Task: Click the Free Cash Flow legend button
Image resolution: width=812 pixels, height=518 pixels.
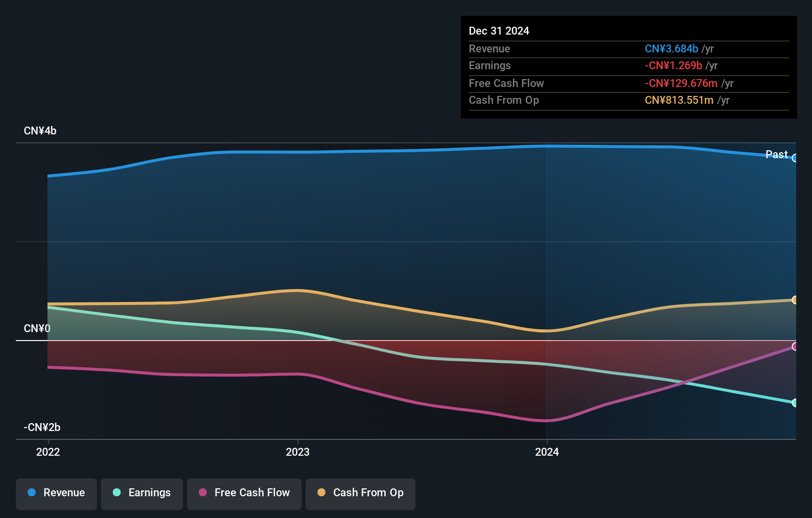Action: coord(244,493)
